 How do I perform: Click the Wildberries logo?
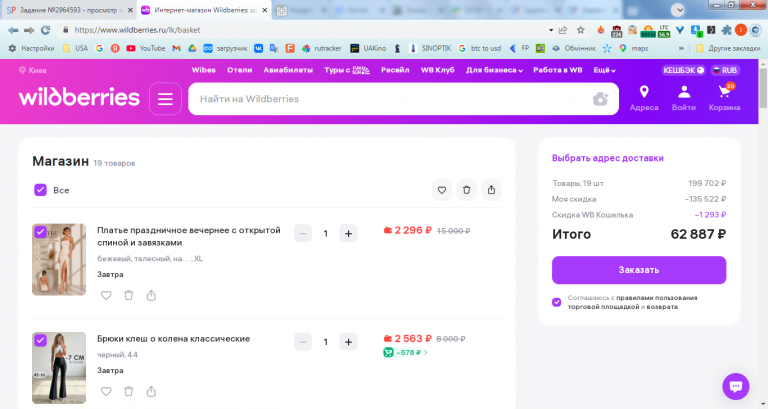pyautogui.click(x=79, y=97)
